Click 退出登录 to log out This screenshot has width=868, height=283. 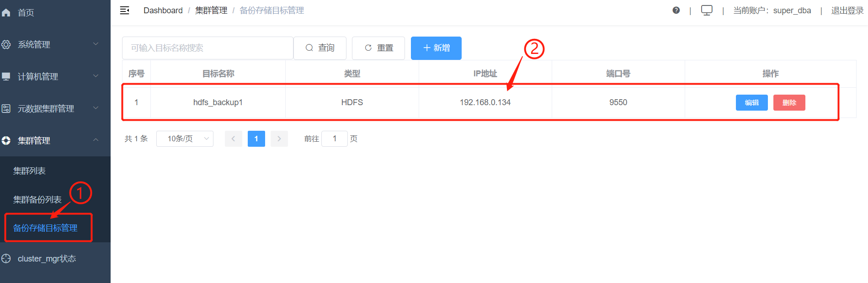point(847,11)
